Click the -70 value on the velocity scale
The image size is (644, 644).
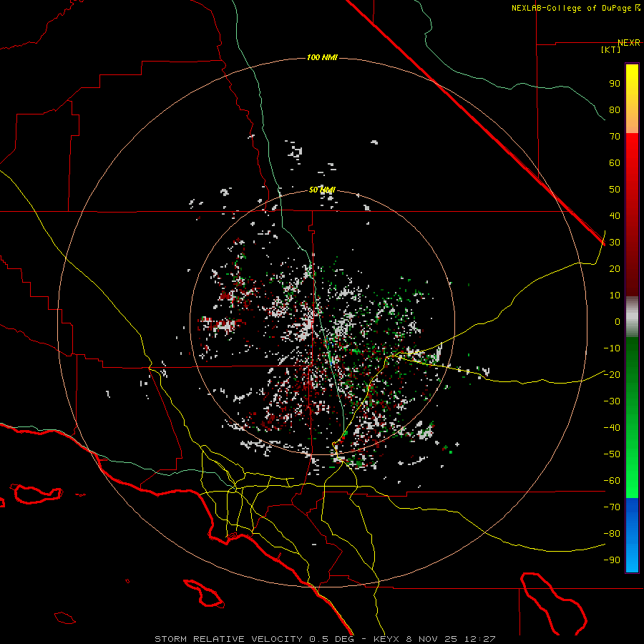tap(612, 507)
